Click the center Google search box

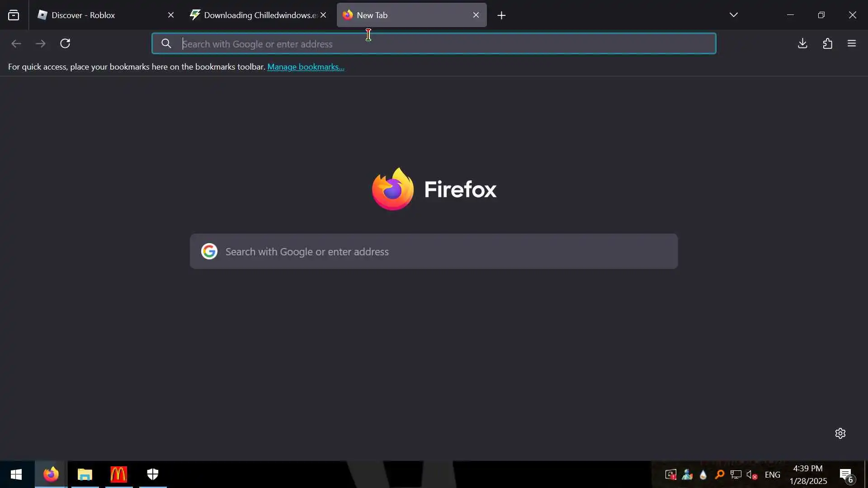pos(433,251)
